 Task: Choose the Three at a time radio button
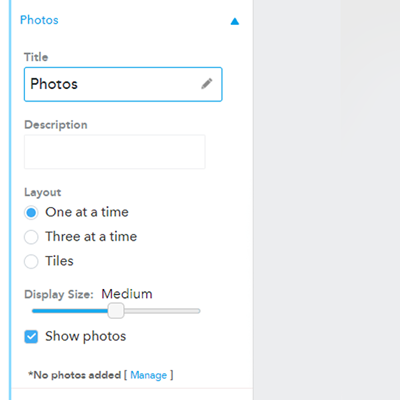(x=31, y=237)
